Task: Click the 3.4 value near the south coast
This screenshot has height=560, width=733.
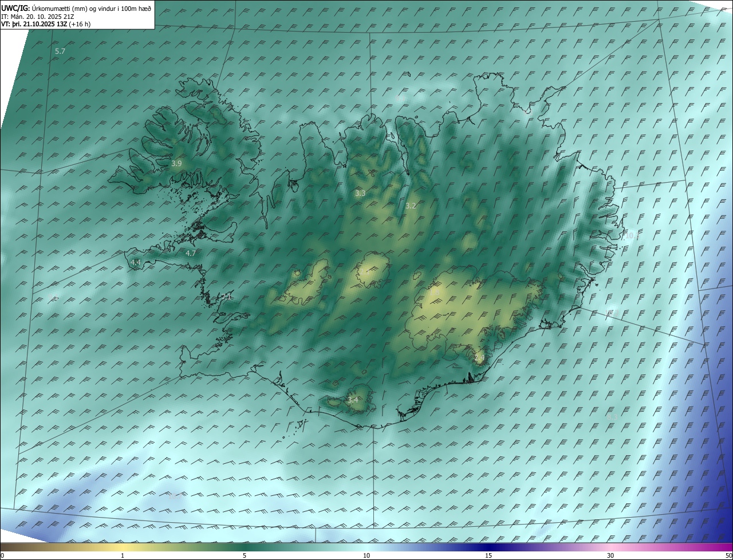Action: (353, 400)
